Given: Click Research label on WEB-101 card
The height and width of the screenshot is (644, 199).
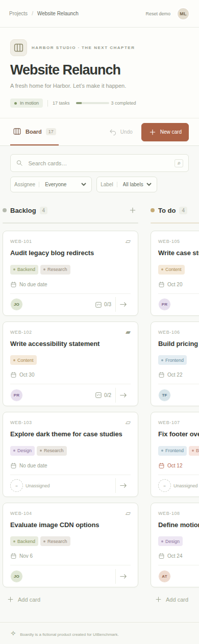Looking at the screenshot, I should pyautogui.click(x=56, y=269).
